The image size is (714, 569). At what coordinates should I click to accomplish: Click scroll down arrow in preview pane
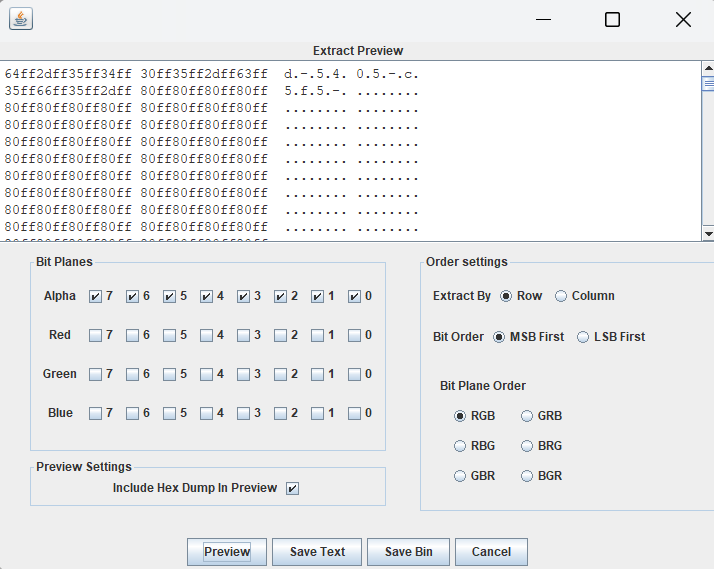(x=708, y=233)
